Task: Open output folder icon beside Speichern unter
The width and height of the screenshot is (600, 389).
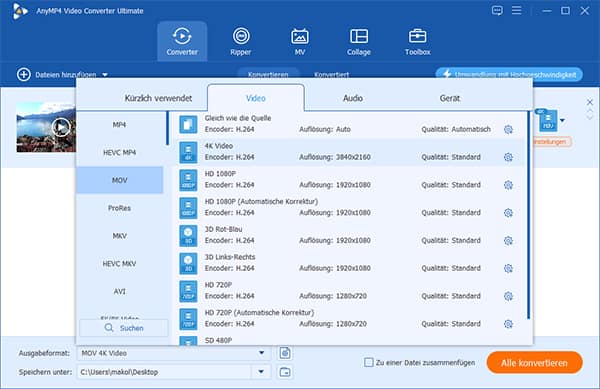Action: point(285,372)
